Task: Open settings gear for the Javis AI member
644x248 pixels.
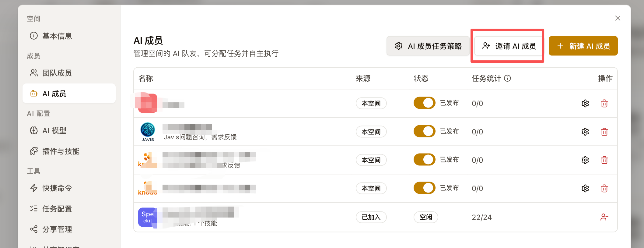Action: pyautogui.click(x=585, y=132)
